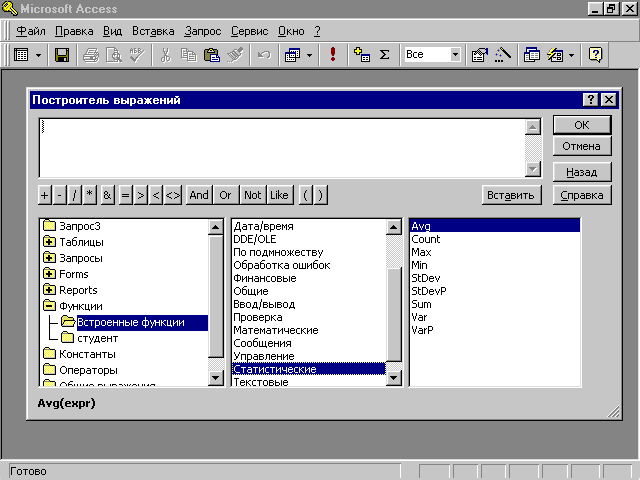Click the Отмена button
Image resolution: width=640 pixels, height=480 pixels.
[582, 146]
